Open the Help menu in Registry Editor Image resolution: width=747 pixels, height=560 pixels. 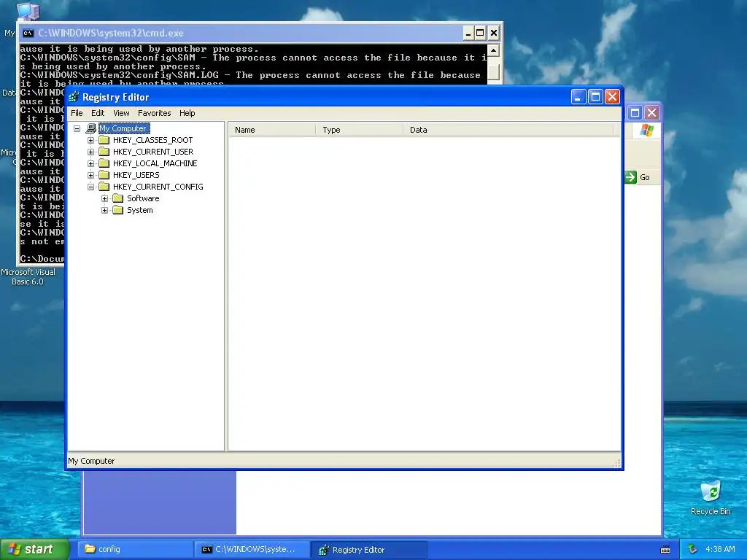187,113
